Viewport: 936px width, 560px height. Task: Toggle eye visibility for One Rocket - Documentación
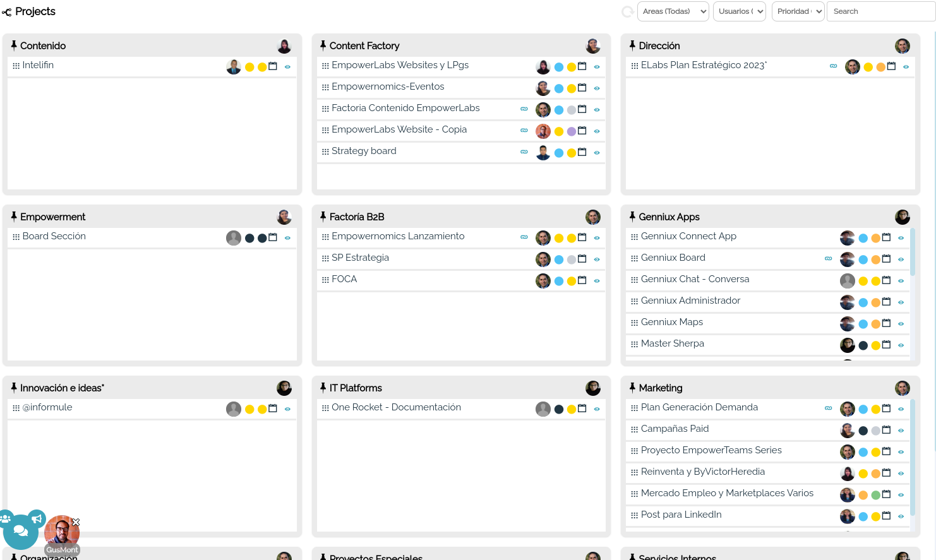[597, 408]
